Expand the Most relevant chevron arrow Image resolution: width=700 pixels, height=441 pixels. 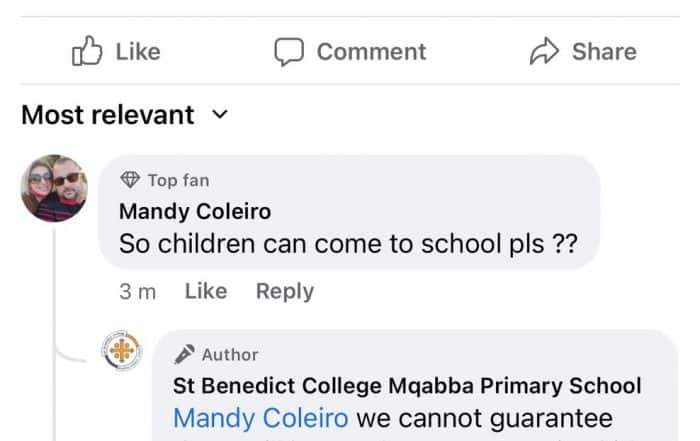pos(221,115)
